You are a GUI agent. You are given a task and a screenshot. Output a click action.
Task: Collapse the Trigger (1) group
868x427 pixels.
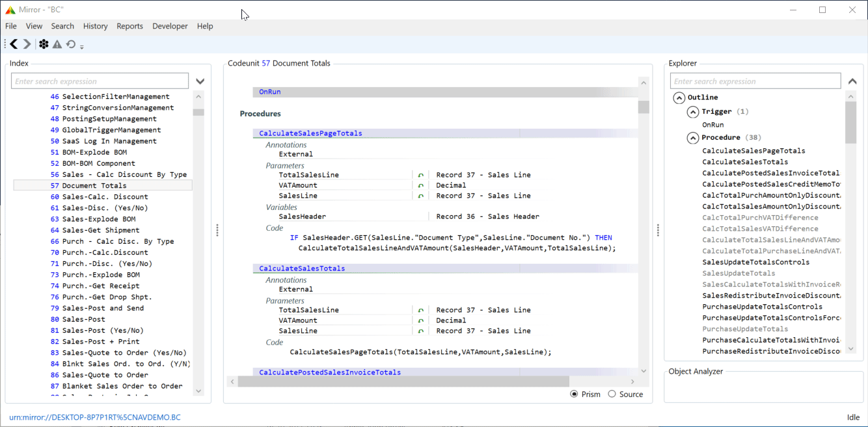click(x=693, y=112)
